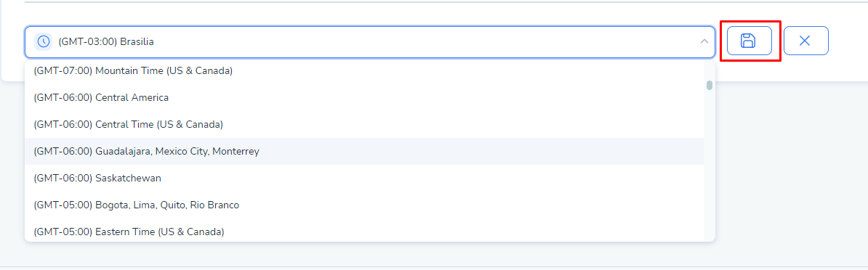Click the "(GMT-03:00) Brasilia" selected text
The height and width of the screenshot is (270, 868).
pos(106,41)
